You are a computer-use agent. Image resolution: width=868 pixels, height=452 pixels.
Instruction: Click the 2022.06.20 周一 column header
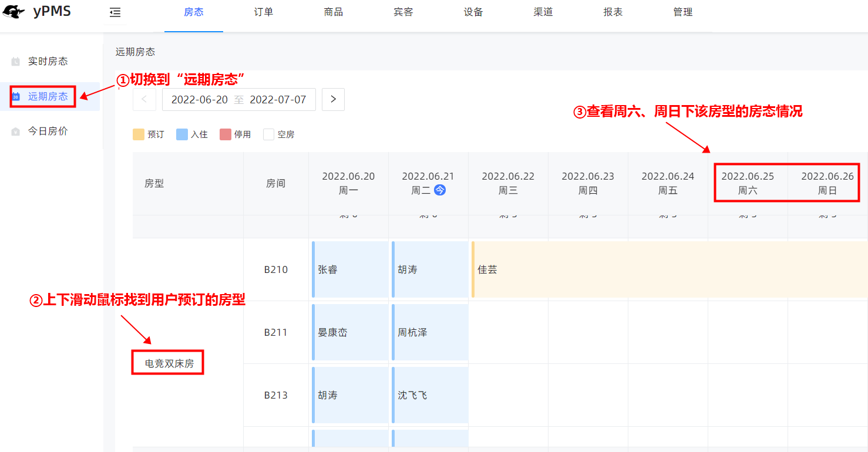[x=348, y=184]
